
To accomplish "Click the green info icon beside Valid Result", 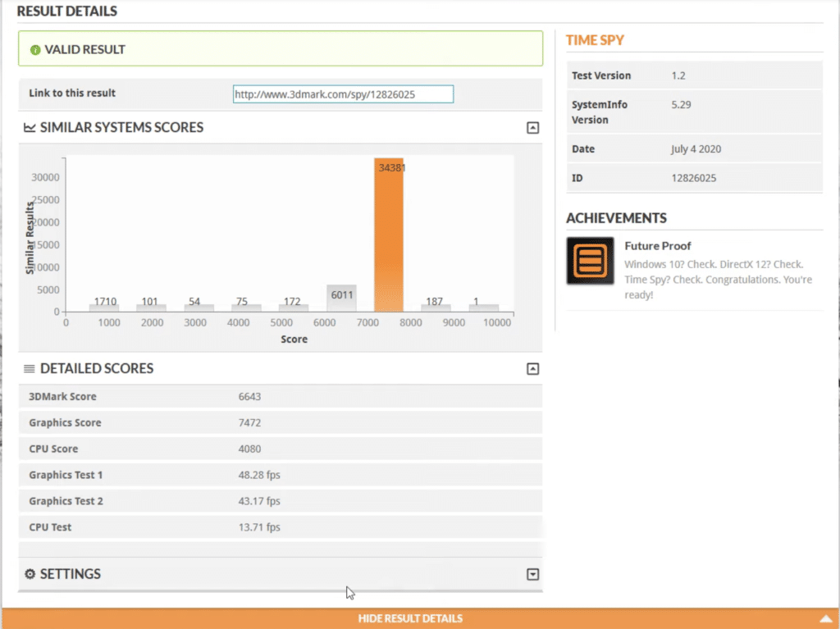I will pyautogui.click(x=35, y=50).
